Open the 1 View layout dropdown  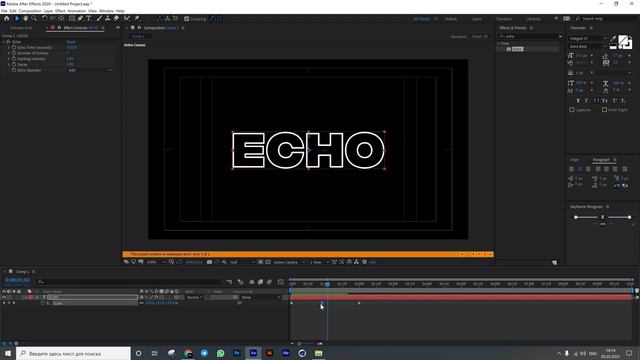point(319,262)
